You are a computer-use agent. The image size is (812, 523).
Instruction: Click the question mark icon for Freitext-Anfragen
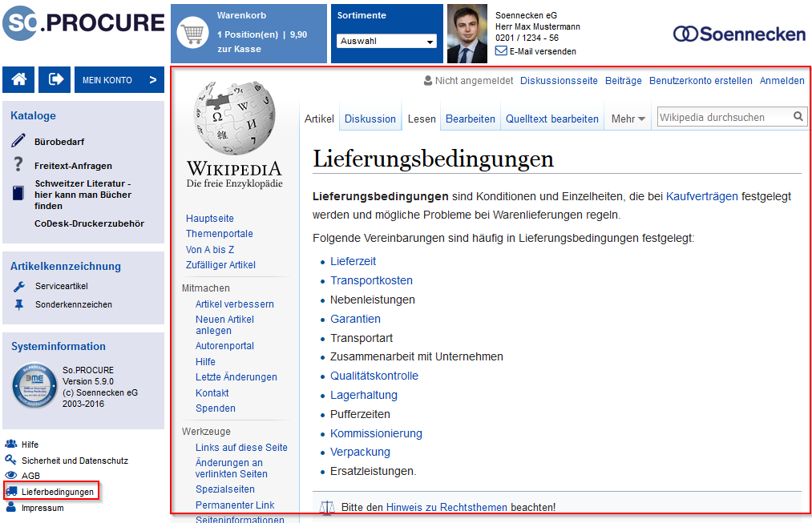coord(18,164)
